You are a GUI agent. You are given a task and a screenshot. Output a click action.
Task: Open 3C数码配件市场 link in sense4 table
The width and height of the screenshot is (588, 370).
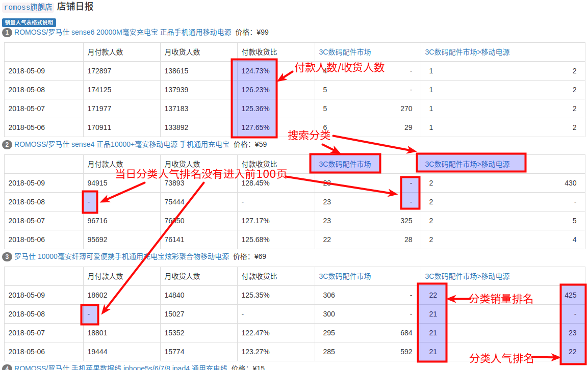(x=345, y=164)
